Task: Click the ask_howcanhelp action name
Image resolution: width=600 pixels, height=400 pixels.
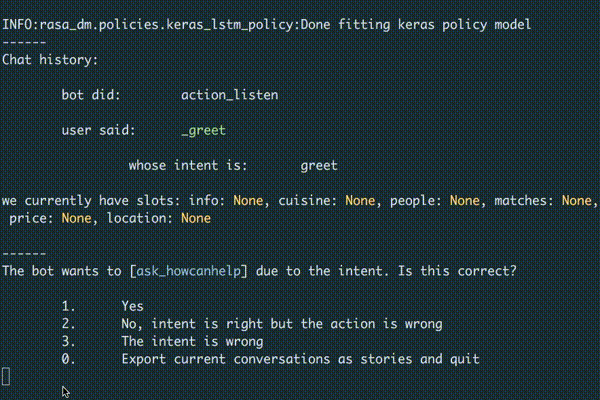Action: 189,271
